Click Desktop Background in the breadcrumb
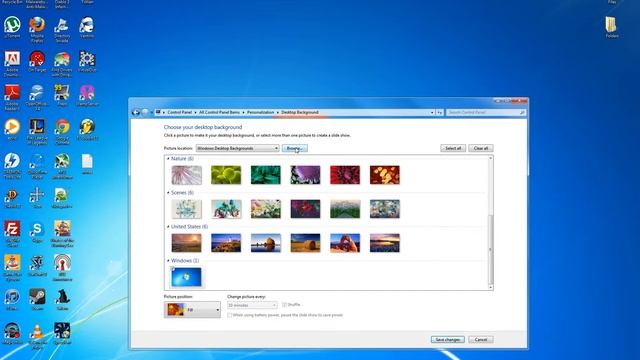The width and height of the screenshot is (640, 360). [300, 112]
